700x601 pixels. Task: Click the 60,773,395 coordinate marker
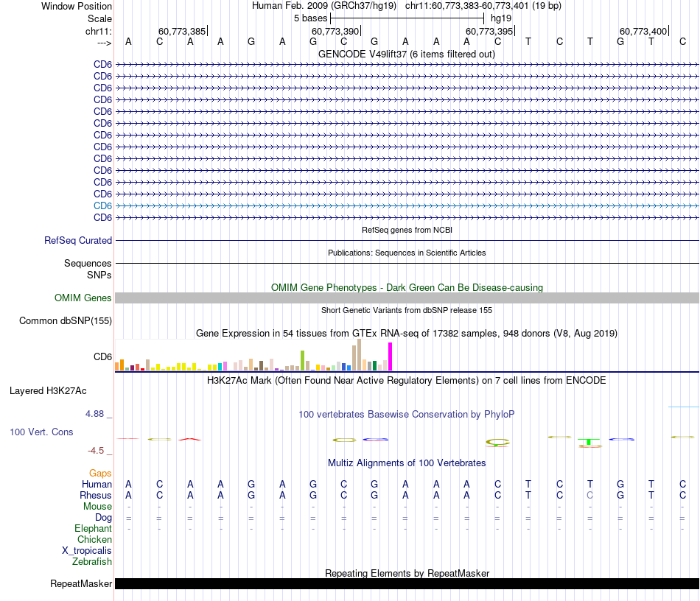point(490,31)
